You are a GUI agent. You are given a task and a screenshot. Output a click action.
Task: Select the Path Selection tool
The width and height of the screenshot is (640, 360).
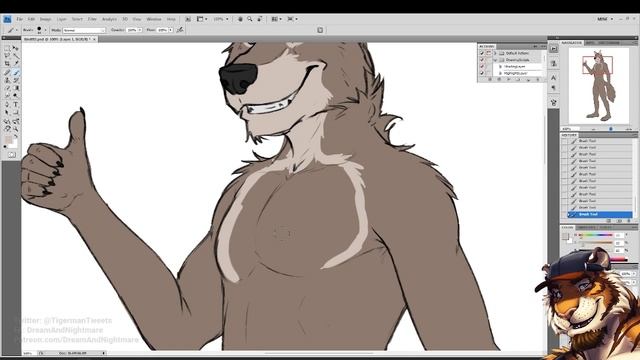click(x=7, y=112)
